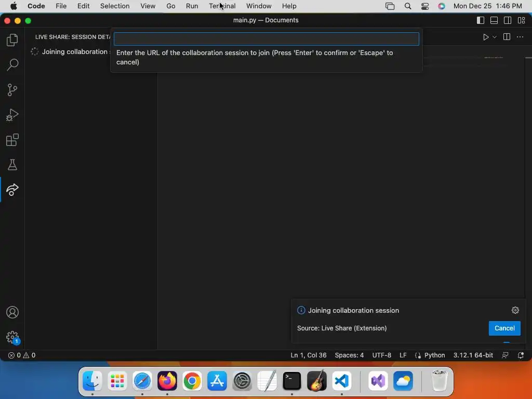
Task: Select the Live Share activity icon
Action: pyautogui.click(x=12, y=190)
